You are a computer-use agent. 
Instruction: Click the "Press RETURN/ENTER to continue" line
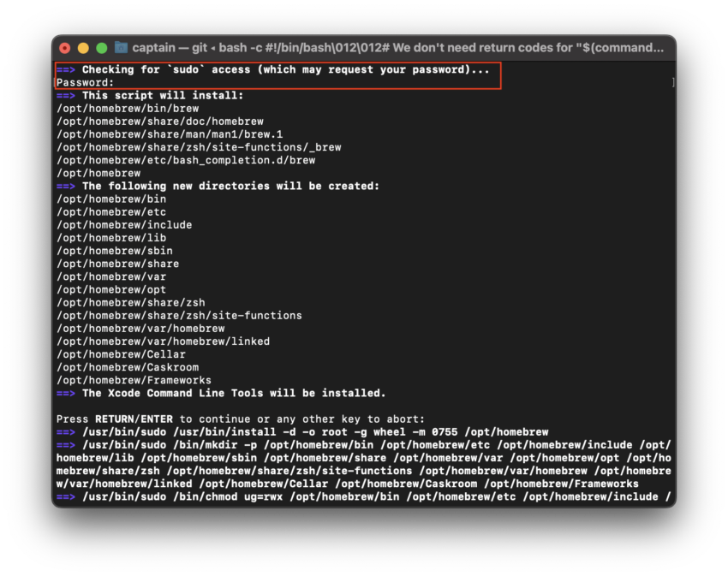tap(240, 419)
